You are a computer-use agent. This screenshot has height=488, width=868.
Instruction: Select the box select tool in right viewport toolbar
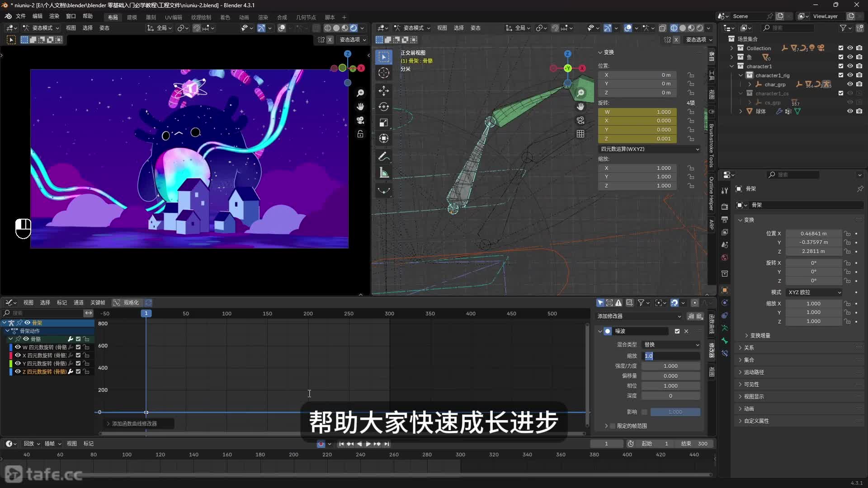click(x=383, y=57)
